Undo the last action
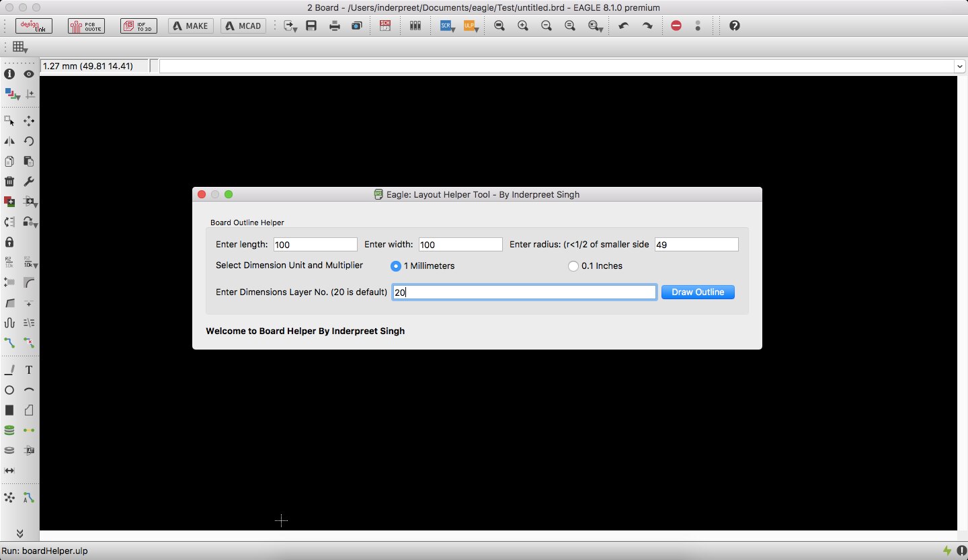The height and width of the screenshot is (560, 968). [624, 26]
